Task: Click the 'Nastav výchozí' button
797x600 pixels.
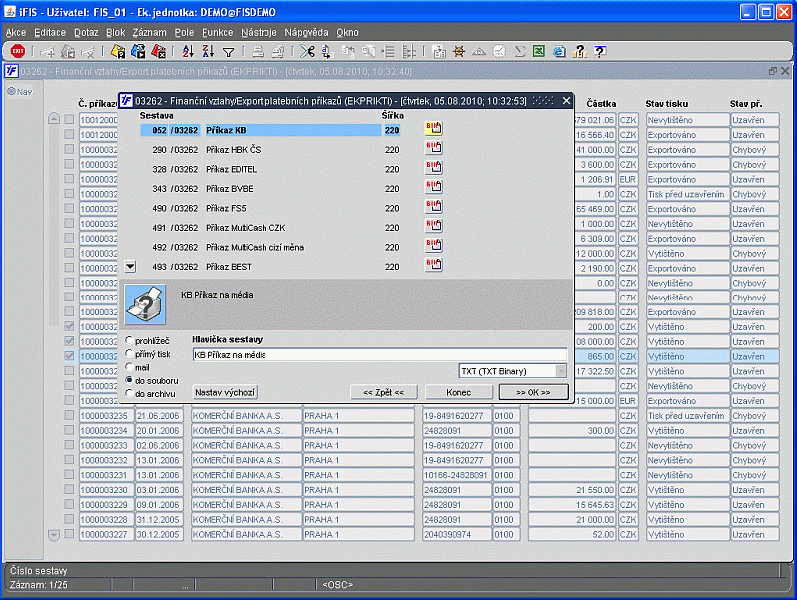Action: tap(225, 392)
